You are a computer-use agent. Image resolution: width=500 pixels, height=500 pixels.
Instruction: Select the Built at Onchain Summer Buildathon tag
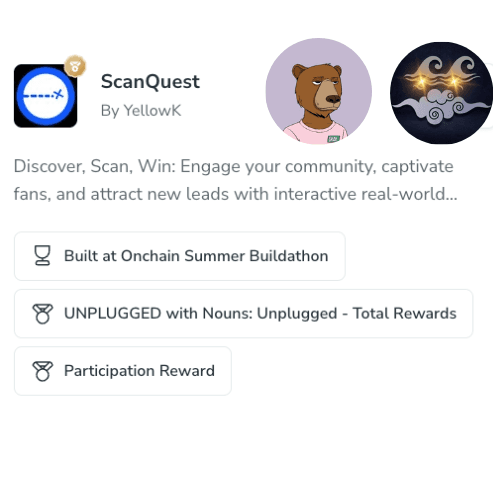(x=180, y=256)
